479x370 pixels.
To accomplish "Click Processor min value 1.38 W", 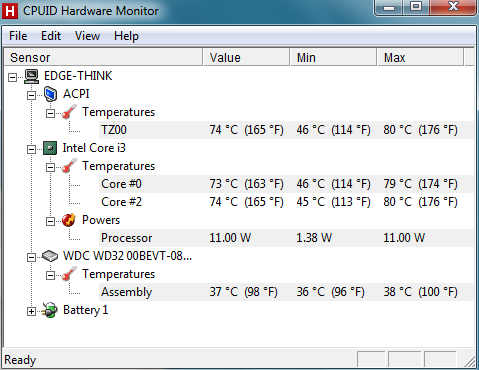I will 314,238.
